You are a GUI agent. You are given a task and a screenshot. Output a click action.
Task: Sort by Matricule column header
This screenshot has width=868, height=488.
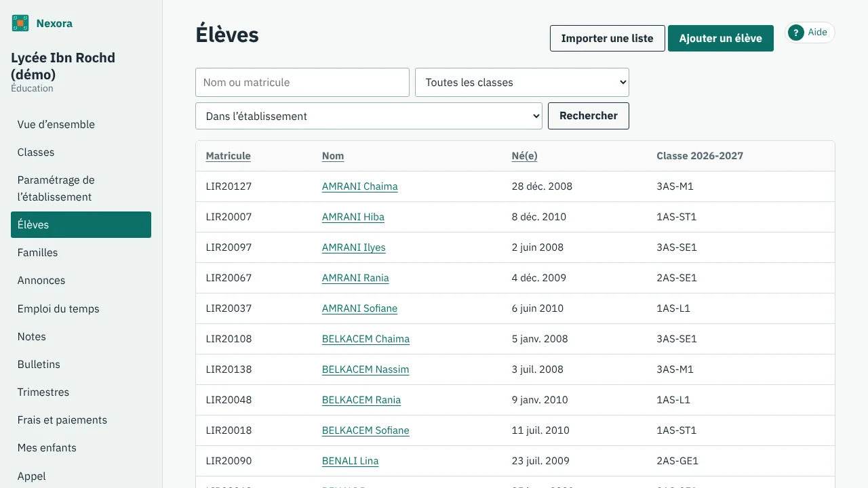click(x=228, y=156)
